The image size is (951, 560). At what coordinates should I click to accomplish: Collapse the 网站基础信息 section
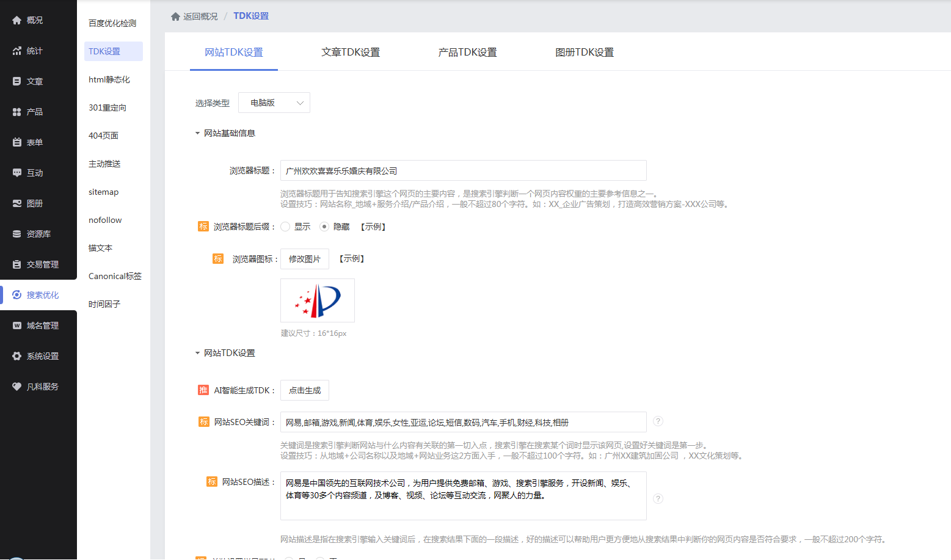(x=197, y=133)
